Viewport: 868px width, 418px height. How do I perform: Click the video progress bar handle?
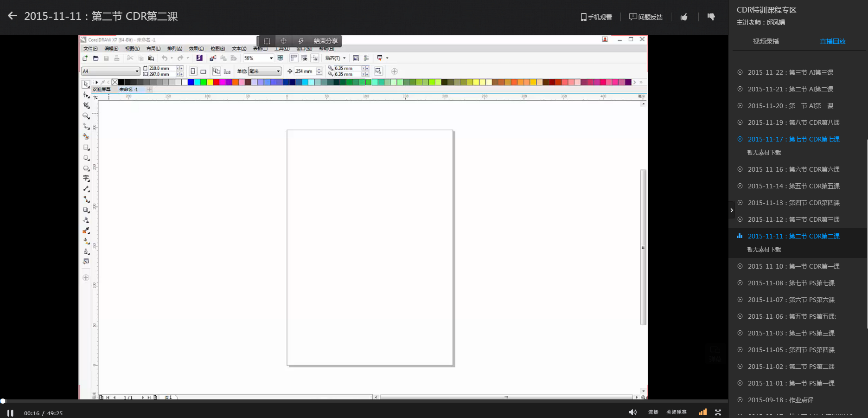(3, 401)
